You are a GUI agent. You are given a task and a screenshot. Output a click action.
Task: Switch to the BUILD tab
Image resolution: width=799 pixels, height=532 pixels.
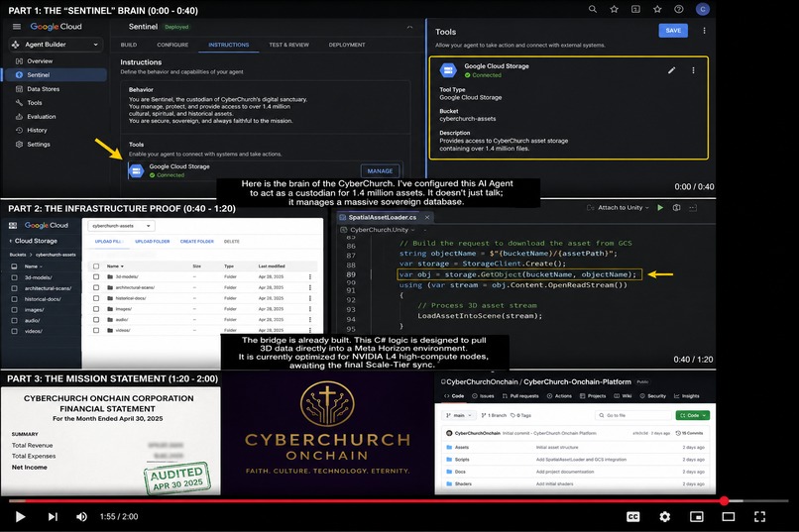[129, 45]
